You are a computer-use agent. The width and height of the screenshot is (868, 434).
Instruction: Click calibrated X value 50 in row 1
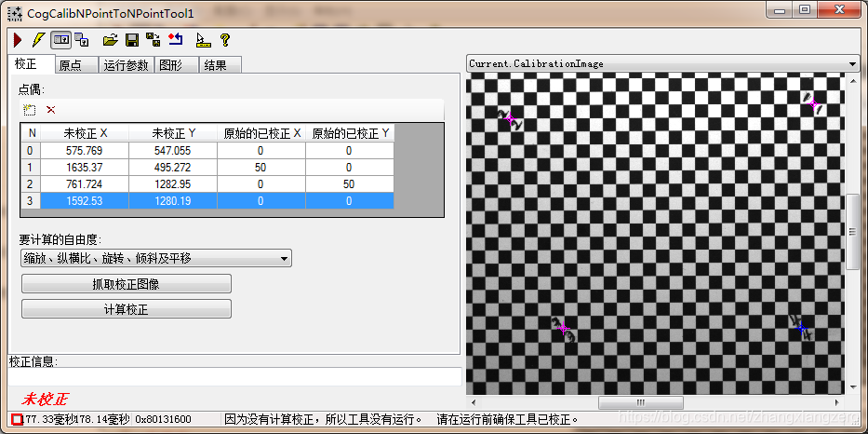click(x=261, y=167)
